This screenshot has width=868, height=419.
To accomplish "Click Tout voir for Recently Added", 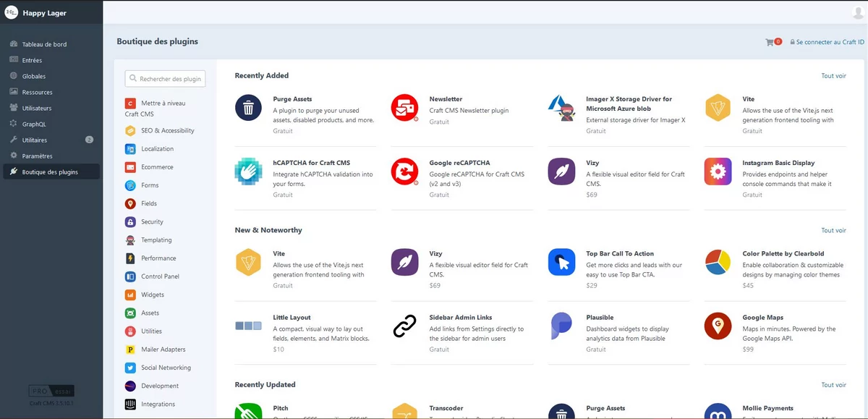I will tap(833, 76).
